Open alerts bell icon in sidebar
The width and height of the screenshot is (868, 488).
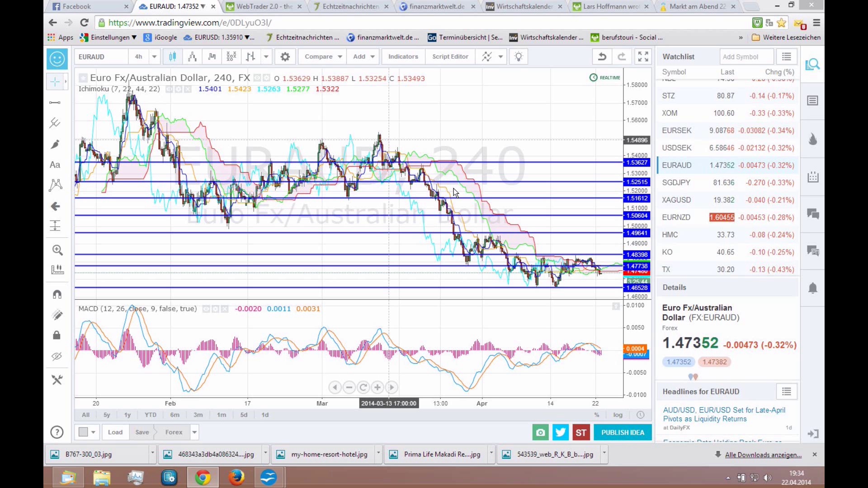pyautogui.click(x=812, y=288)
